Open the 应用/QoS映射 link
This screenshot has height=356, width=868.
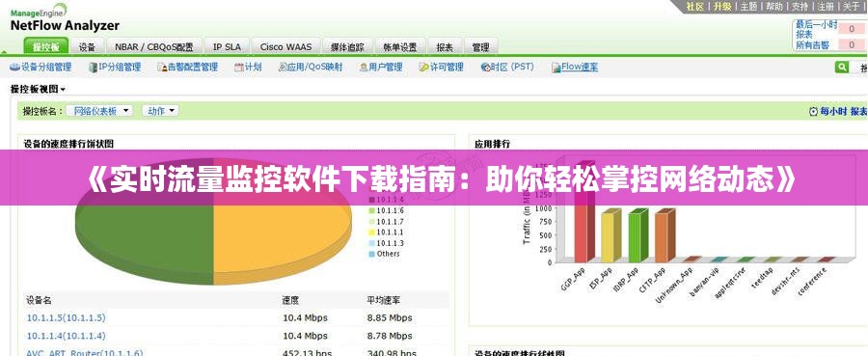click(x=315, y=67)
